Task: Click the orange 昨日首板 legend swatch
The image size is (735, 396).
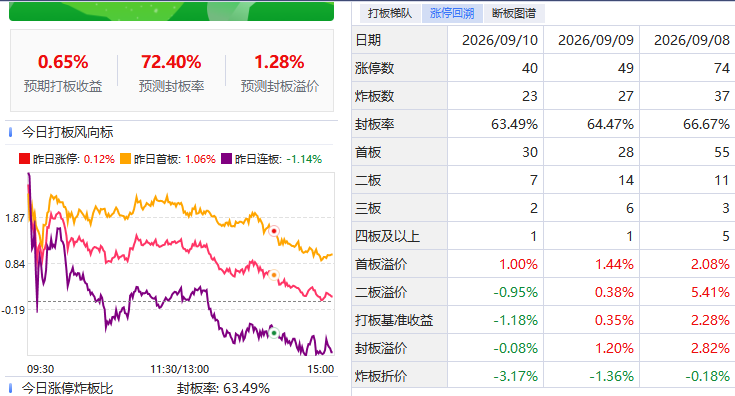Action: click(x=125, y=159)
